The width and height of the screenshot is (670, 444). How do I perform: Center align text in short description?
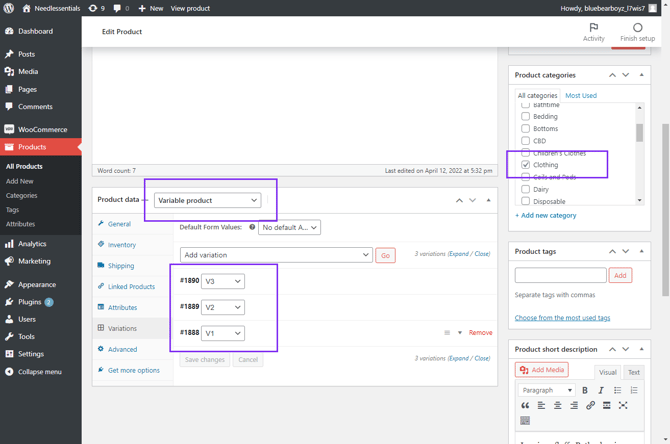[557, 406]
